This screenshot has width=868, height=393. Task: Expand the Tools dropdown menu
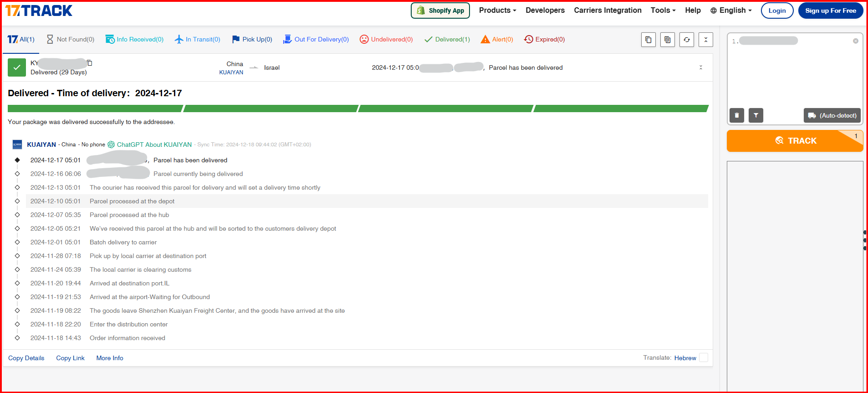663,10
